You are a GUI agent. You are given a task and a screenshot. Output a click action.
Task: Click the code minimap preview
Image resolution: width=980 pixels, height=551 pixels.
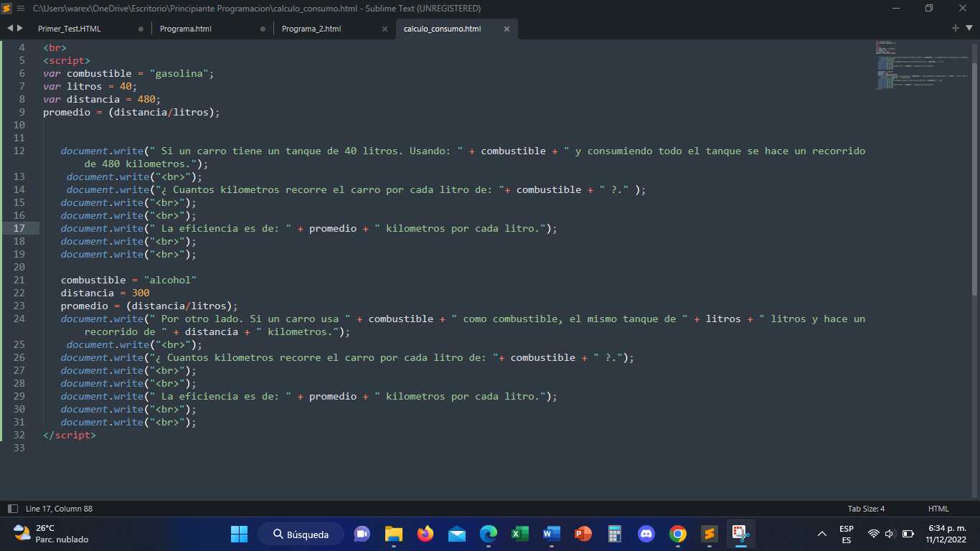(x=921, y=66)
